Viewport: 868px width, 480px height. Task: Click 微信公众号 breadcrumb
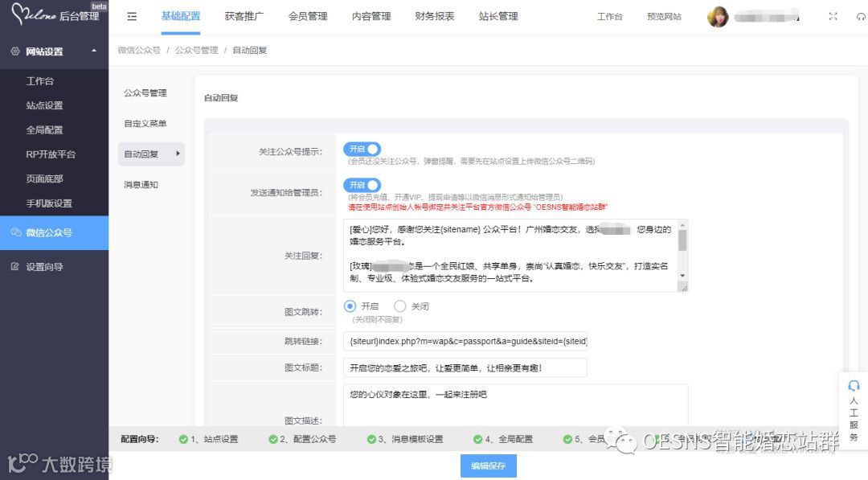pos(139,50)
